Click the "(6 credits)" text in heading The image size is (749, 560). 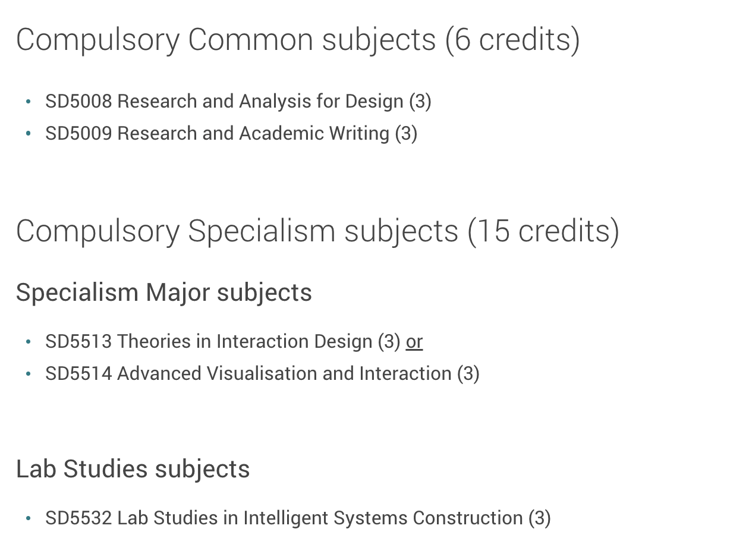(x=512, y=40)
